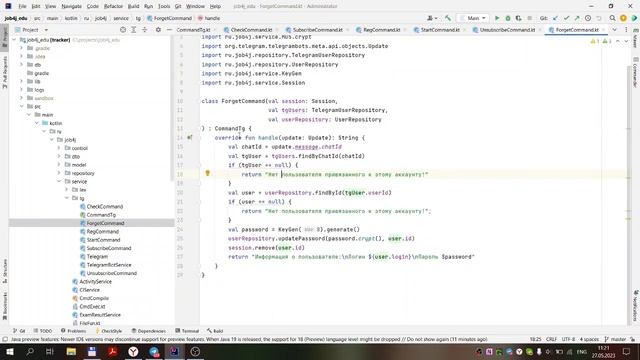
Task: Open Project panel gear options
Action: (158, 30)
